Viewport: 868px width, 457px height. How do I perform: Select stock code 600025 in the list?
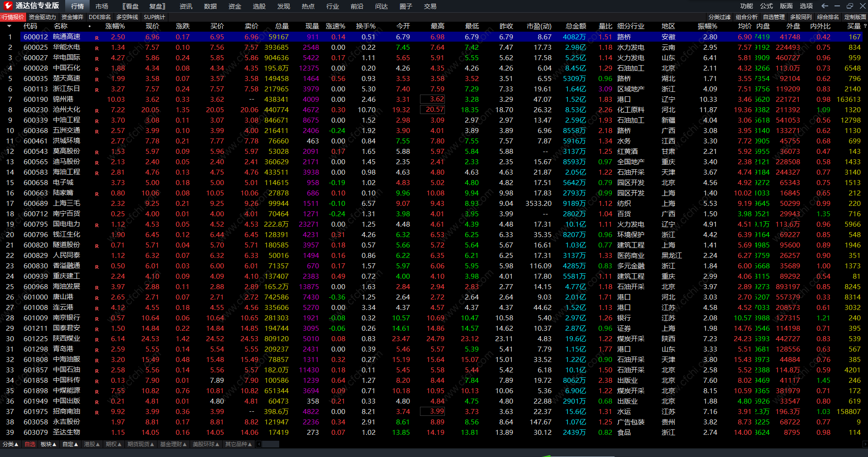point(36,48)
